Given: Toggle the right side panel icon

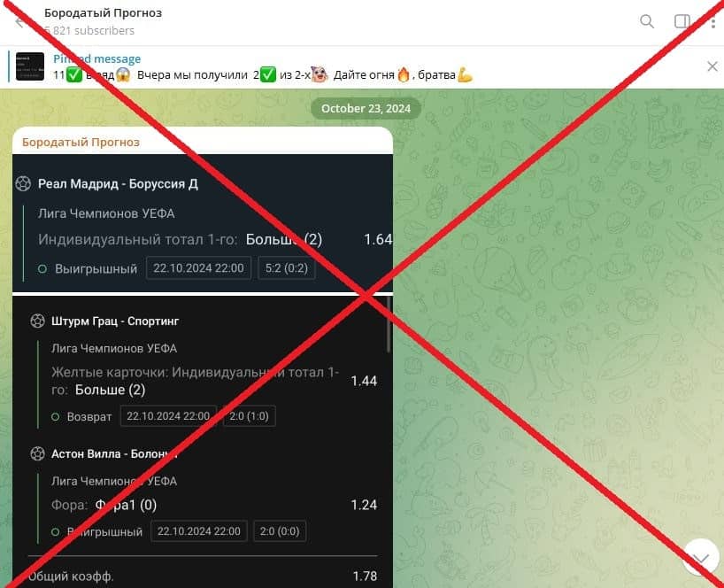Looking at the screenshot, I should pyautogui.click(x=682, y=22).
